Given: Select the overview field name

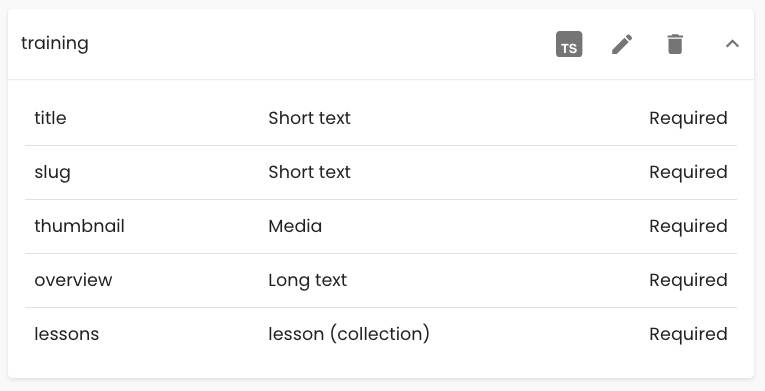Looking at the screenshot, I should [x=73, y=280].
